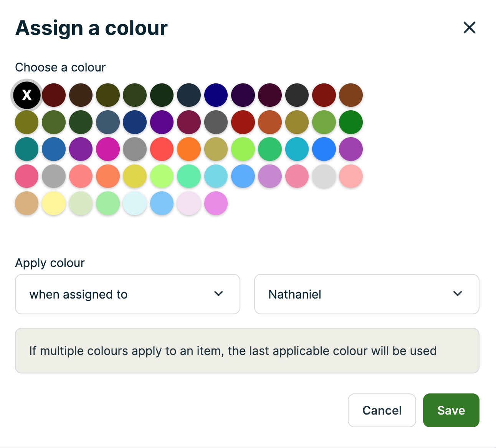Pick the cyan swatch in third row
Image resolution: width=496 pixels, height=448 pixels.
point(297,149)
